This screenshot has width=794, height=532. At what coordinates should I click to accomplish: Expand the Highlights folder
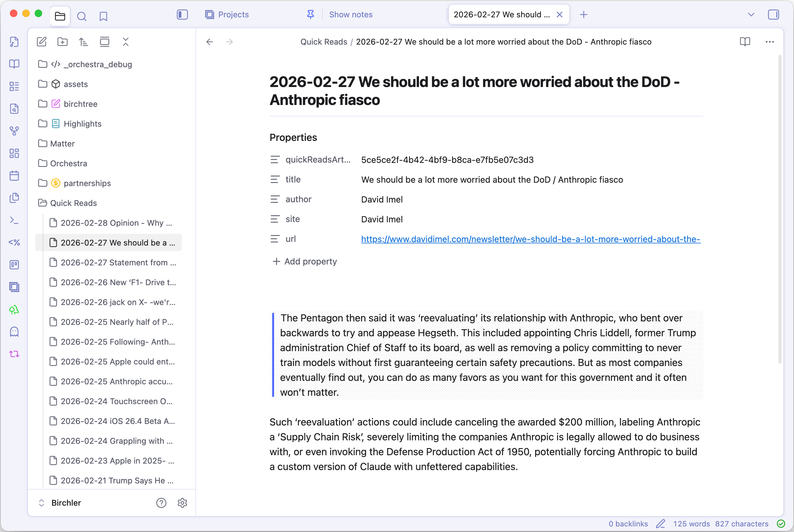coord(109,124)
